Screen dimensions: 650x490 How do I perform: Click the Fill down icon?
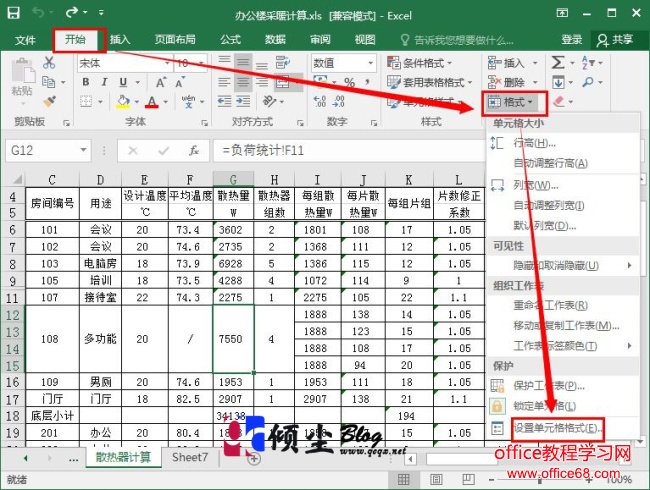point(558,82)
